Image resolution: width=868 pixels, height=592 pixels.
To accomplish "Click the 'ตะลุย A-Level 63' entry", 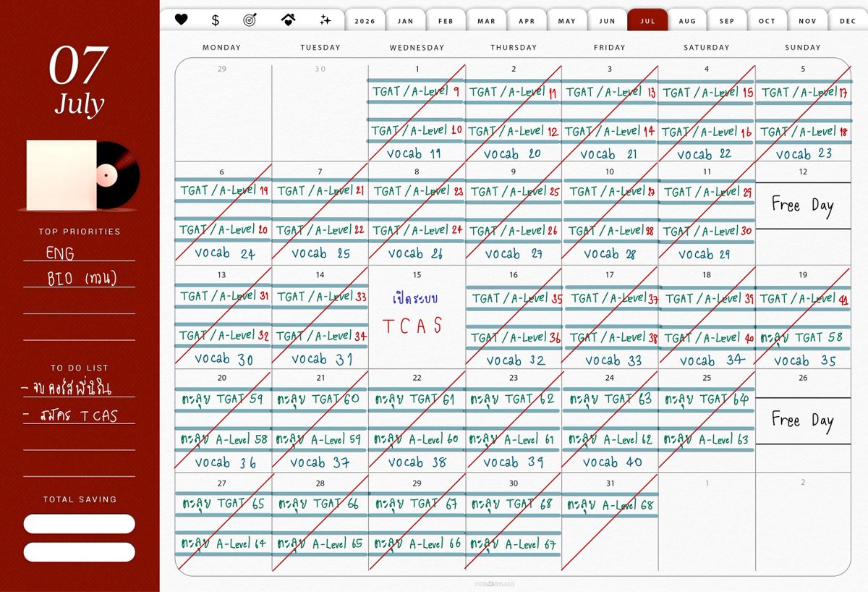I will [707, 439].
